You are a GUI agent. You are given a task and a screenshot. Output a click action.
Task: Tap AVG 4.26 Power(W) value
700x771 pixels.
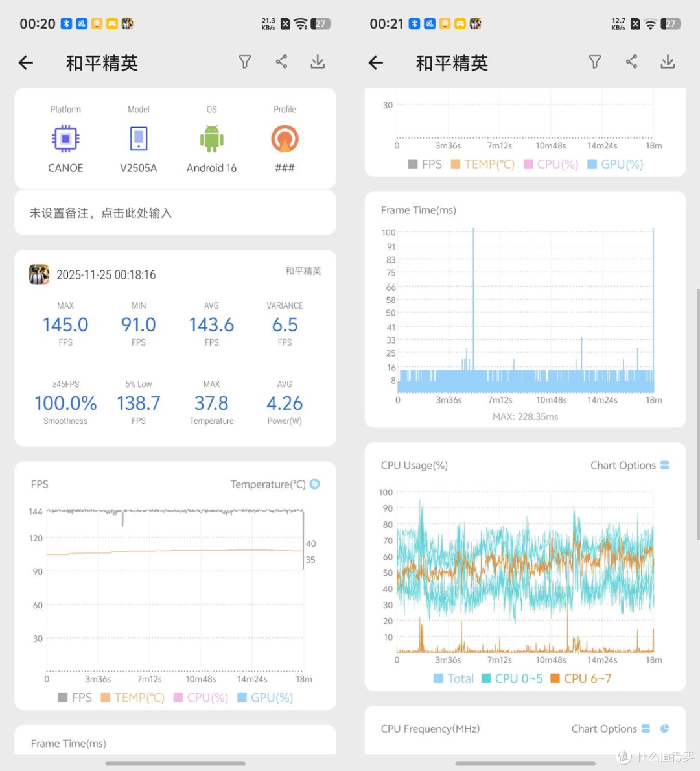pos(285,403)
